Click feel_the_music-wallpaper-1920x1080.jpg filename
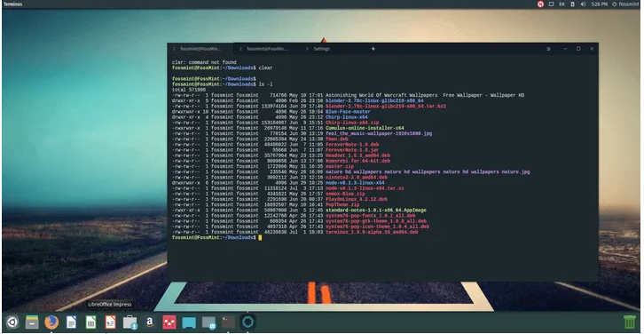The image size is (644, 334). click(x=379, y=133)
